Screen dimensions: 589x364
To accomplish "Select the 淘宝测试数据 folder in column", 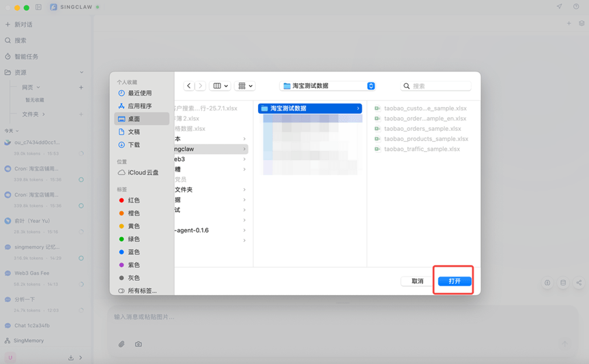I will click(x=310, y=108).
